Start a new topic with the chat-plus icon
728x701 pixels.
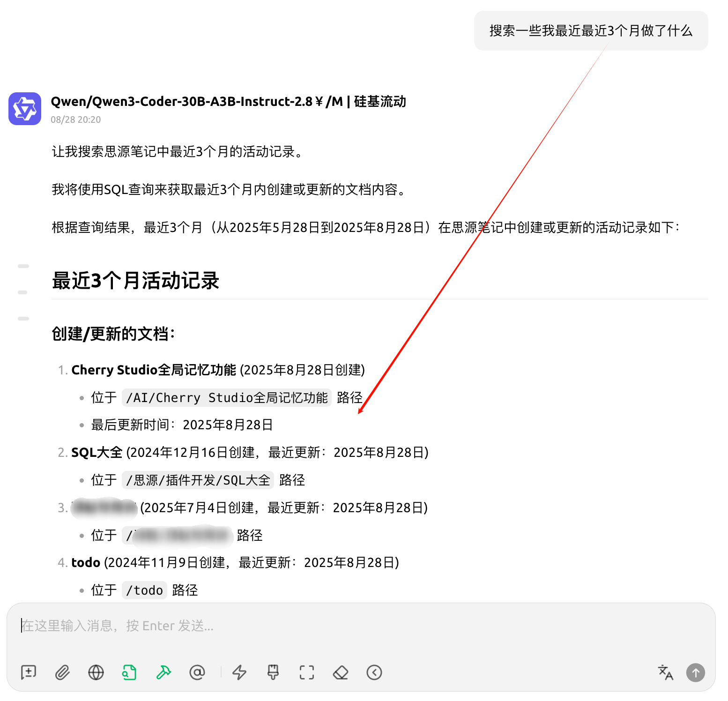(29, 672)
